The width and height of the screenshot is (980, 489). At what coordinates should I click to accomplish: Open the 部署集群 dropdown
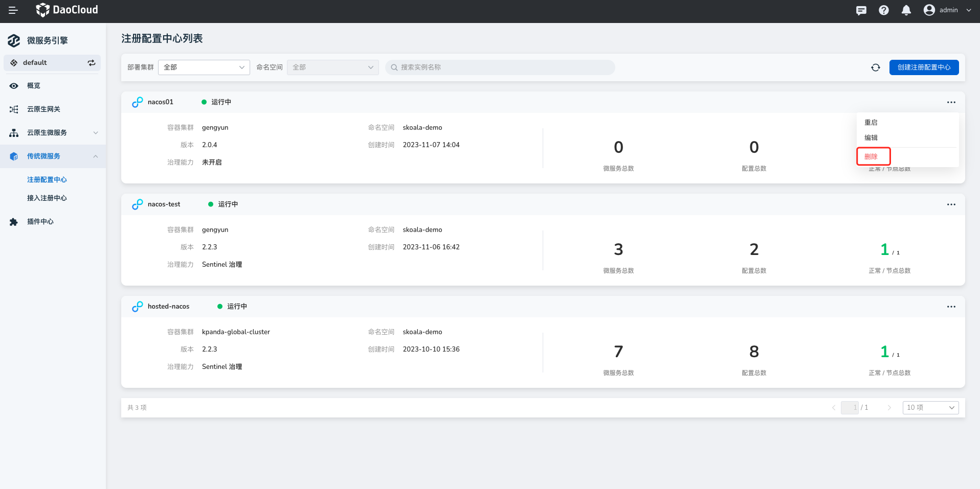pos(204,67)
